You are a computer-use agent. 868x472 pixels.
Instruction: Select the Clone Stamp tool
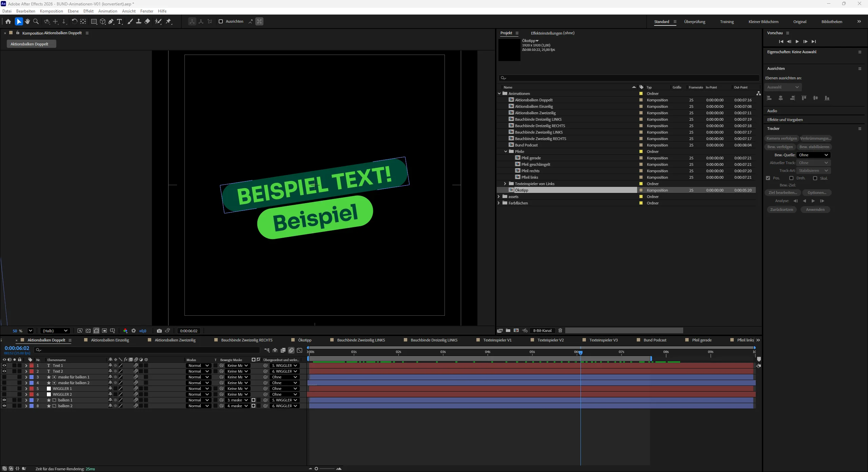[139, 21]
